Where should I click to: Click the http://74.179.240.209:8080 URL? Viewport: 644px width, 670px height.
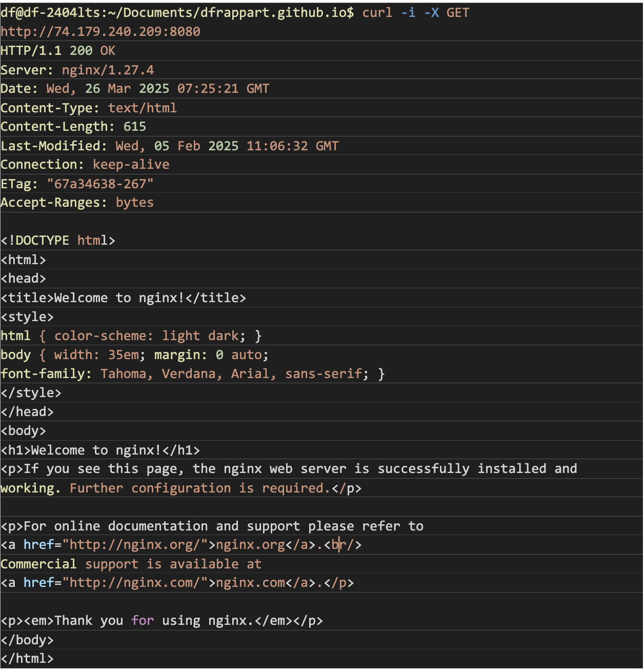100,32
